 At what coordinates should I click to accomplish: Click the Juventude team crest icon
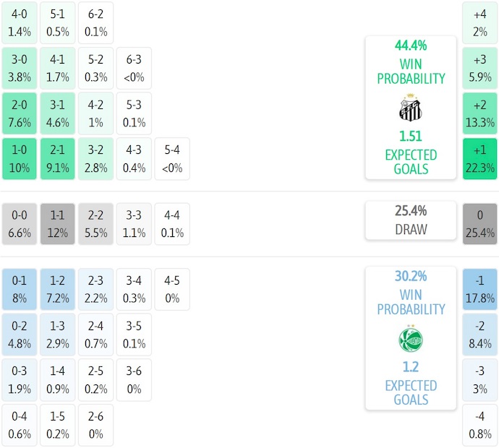410,339
